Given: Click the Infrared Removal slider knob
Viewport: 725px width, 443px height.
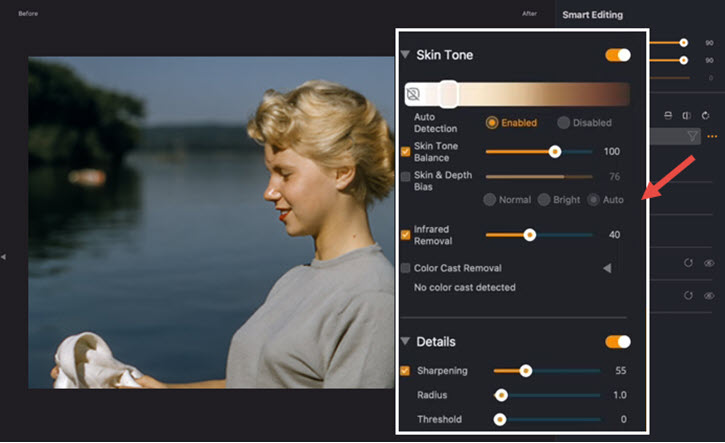Looking at the screenshot, I should click(x=530, y=235).
